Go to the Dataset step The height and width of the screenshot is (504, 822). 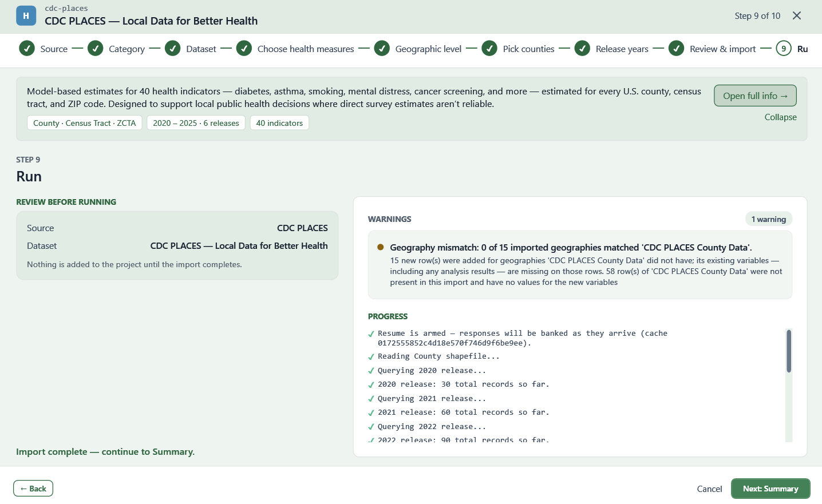tap(201, 49)
